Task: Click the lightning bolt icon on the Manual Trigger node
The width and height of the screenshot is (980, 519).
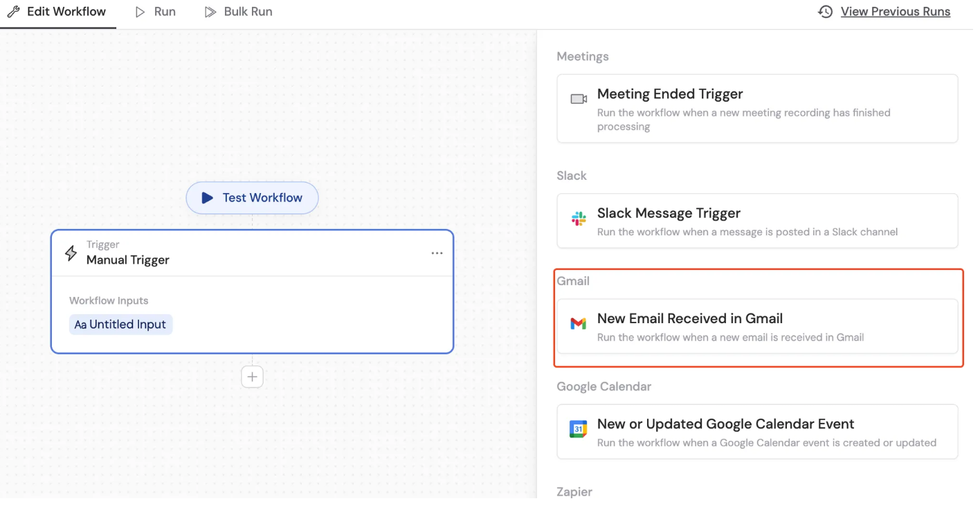Action: pyautogui.click(x=71, y=253)
